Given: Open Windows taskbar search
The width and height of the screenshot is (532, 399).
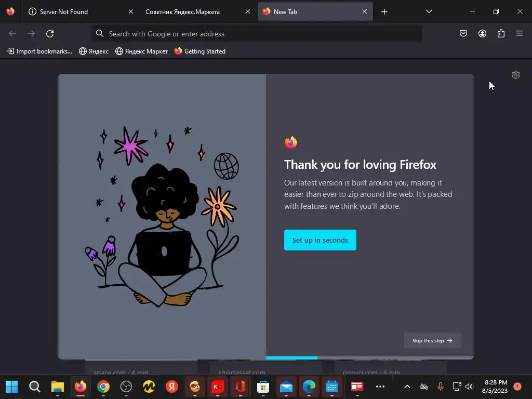Looking at the screenshot, I should [x=35, y=387].
